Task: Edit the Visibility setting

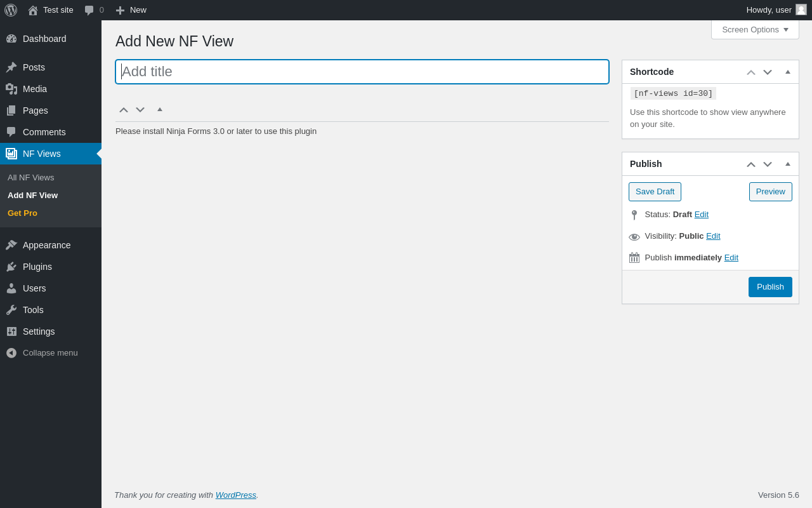Action: pos(713,236)
